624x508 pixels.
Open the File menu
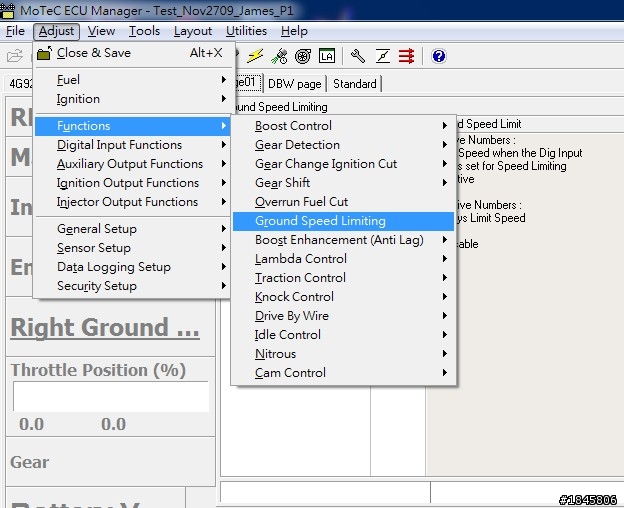15,31
